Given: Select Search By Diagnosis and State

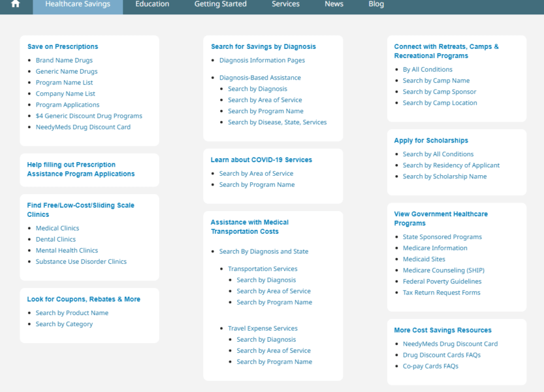Looking at the screenshot, I should click(x=264, y=252).
